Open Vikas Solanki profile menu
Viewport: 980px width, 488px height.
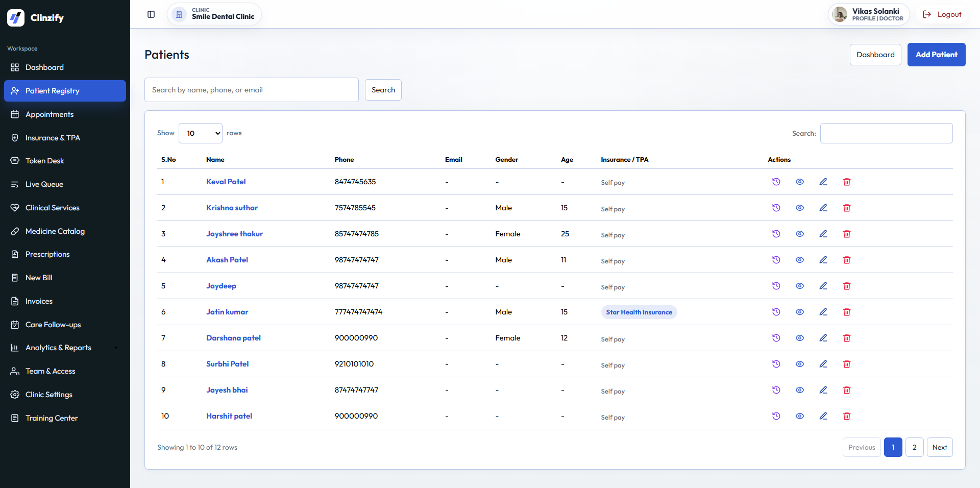(869, 14)
